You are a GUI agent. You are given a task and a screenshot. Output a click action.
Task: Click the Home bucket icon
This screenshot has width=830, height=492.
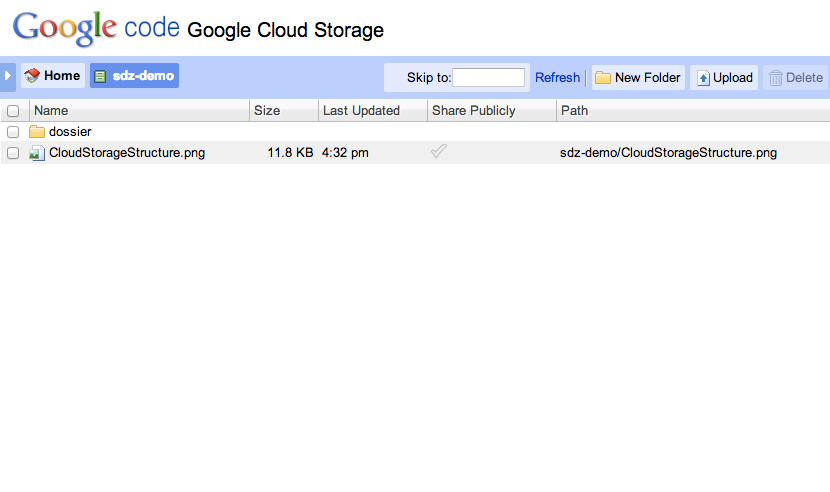[32, 76]
